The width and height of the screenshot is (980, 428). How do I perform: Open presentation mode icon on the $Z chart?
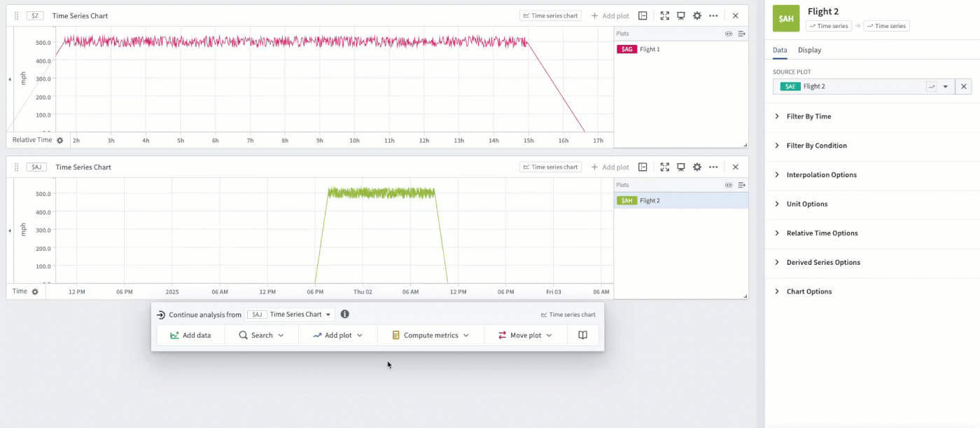coord(680,15)
